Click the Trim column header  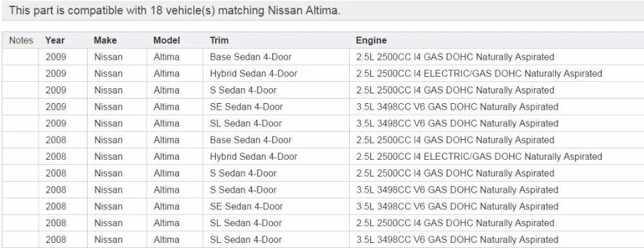(220, 40)
